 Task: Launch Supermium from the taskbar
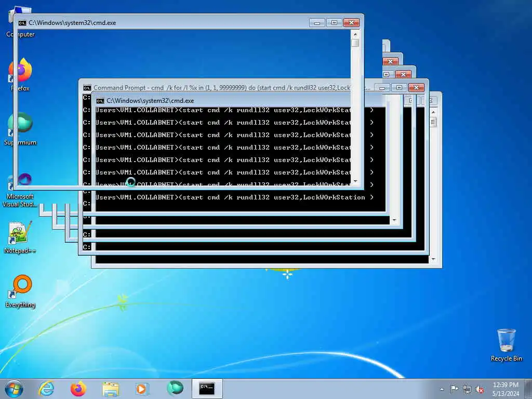(x=175, y=389)
